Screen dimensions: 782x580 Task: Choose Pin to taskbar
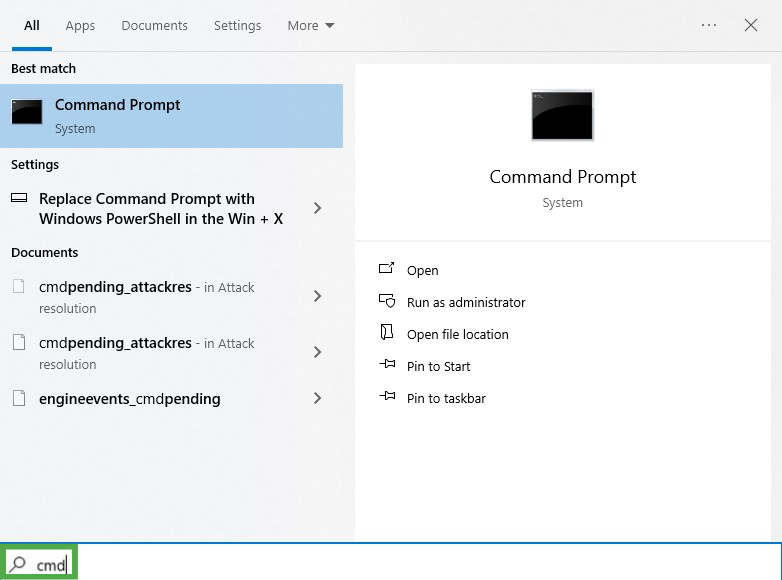pos(446,398)
